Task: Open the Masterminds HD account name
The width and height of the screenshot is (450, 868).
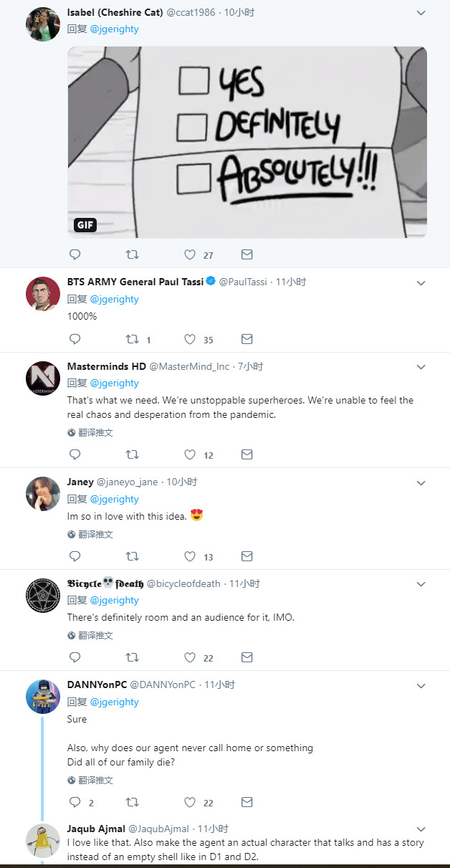Action: 106,366
